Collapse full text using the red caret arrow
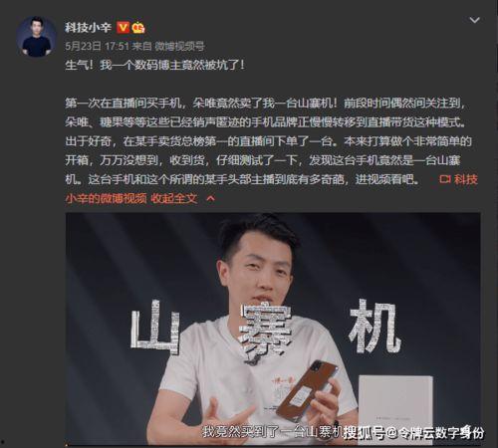The image size is (498, 448). pyautogui.click(x=210, y=198)
